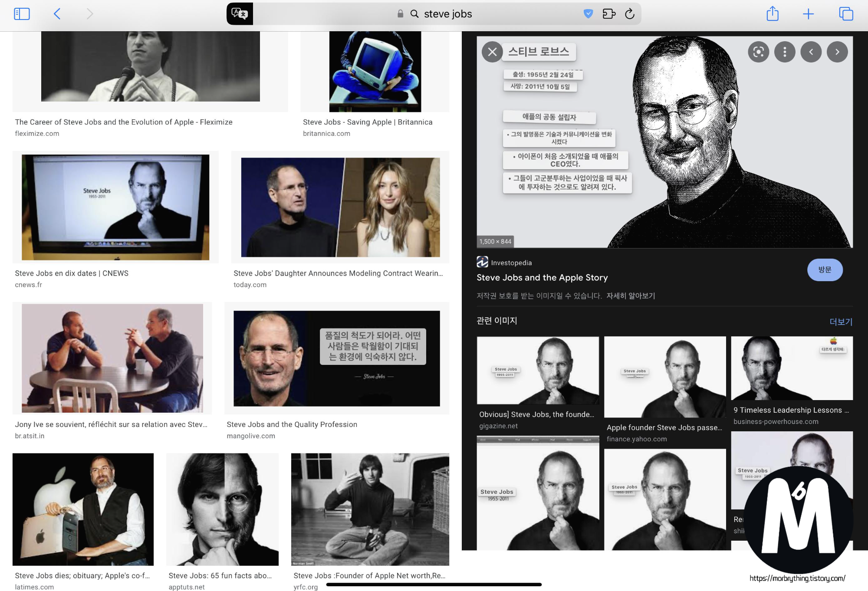Open the blue shield privacy icon
This screenshot has height=591, width=868.
coord(588,14)
